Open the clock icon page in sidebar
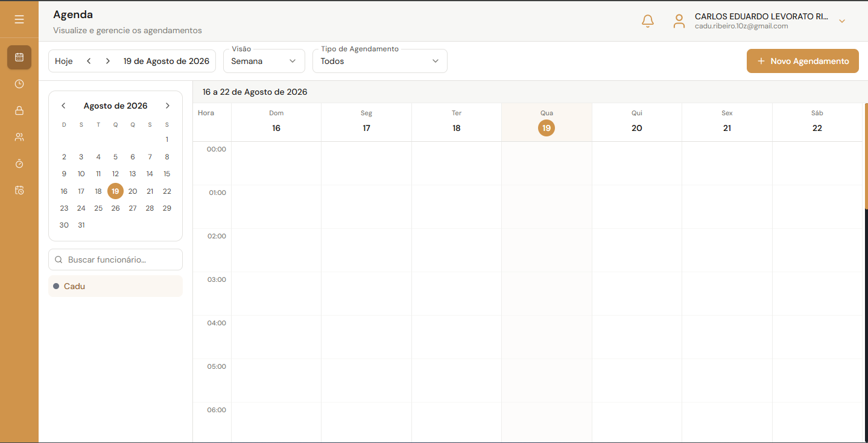 19,84
